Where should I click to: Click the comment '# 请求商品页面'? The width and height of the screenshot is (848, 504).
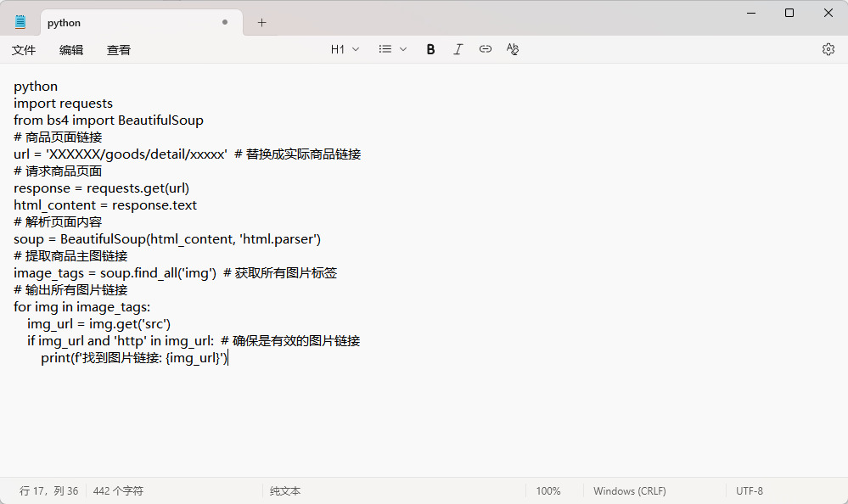point(58,171)
